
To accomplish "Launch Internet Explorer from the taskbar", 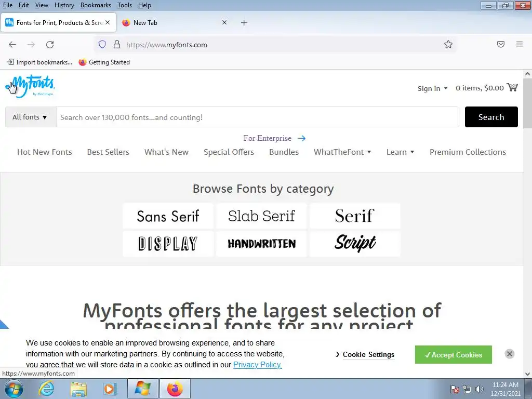I will click(46, 389).
